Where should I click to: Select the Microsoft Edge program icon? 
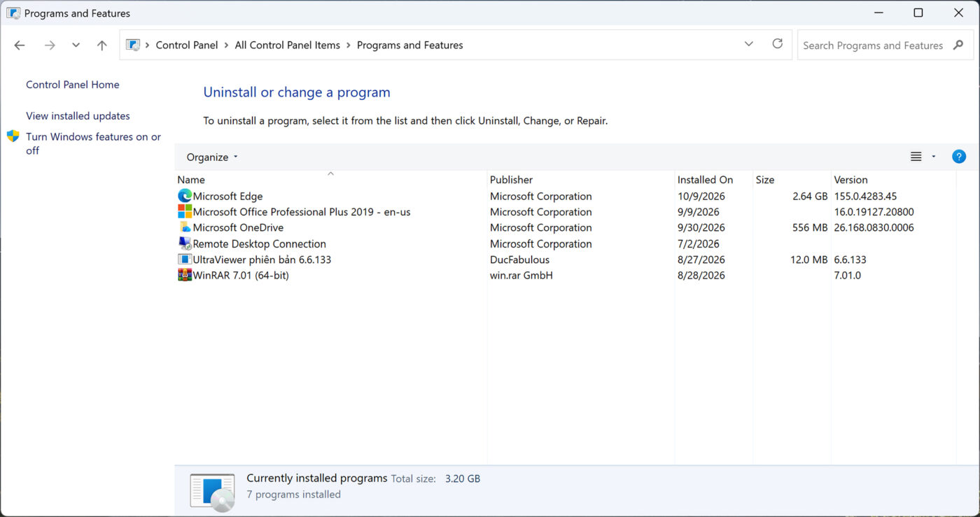pyautogui.click(x=185, y=197)
